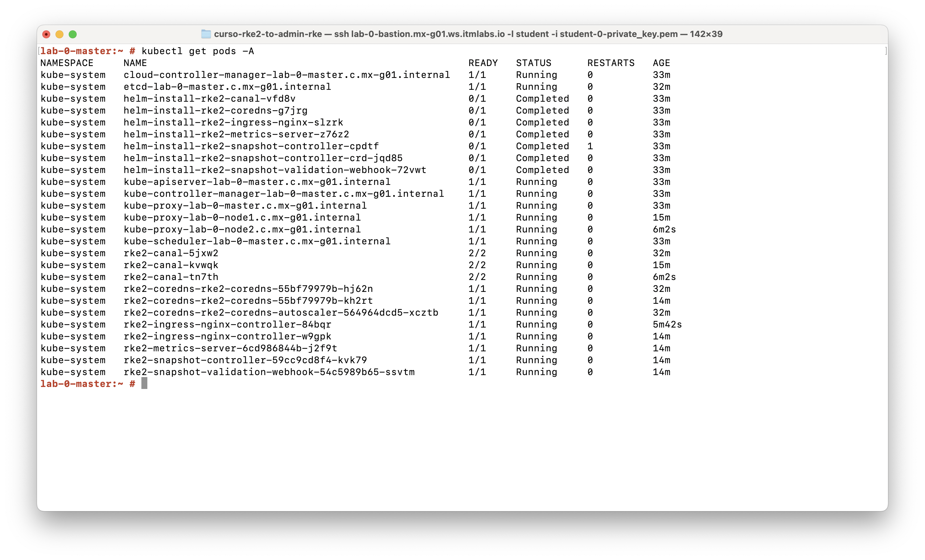Click the helm-install-rke2-canal-vfd8v pod name
Image resolution: width=925 pixels, height=560 pixels.
pyautogui.click(x=209, y=99)
